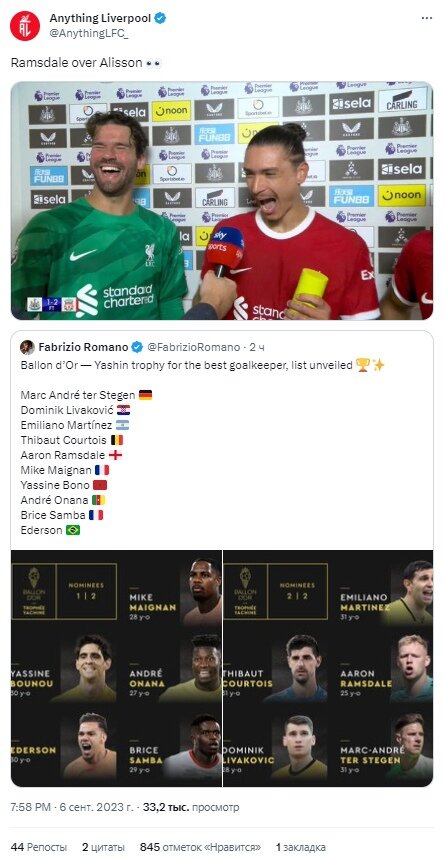Viewport: 445px width, 860px height.
Task: Click the trophy emoji in quoted tweet
Action: (363, 365)
